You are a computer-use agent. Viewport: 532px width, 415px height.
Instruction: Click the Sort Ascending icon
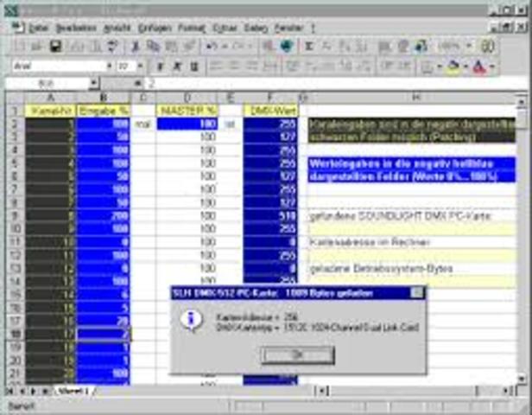coord(345,46)
